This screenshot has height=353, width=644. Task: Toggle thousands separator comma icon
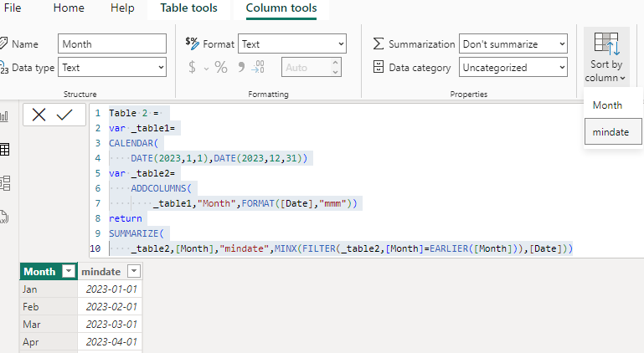241,67
